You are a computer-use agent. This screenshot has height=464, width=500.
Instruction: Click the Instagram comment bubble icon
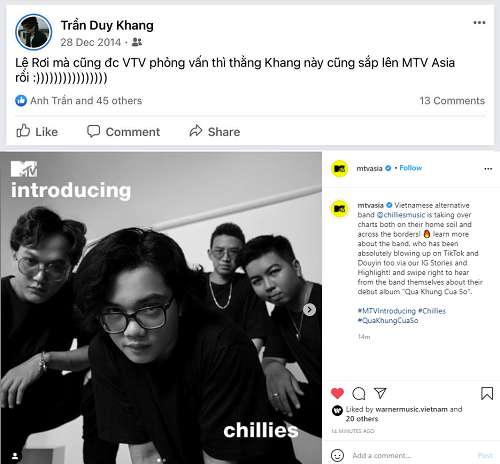tap(359, 394)
